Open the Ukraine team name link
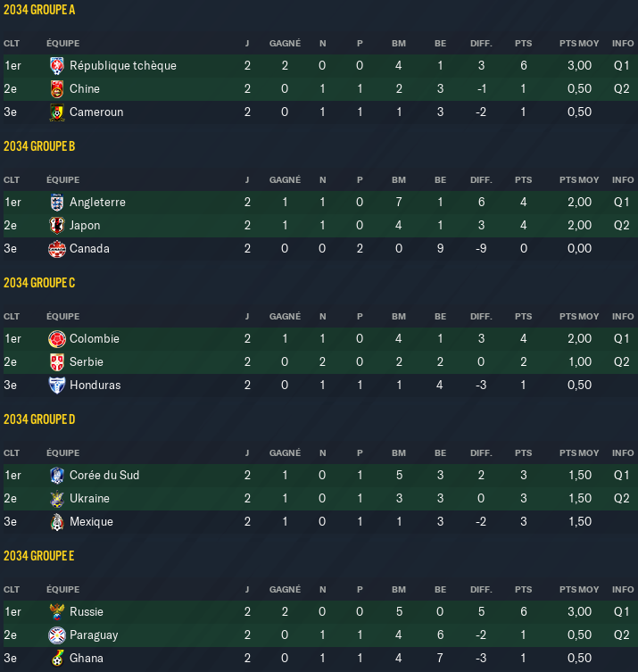Screen dimensions: 638x672 click(89, 499)
